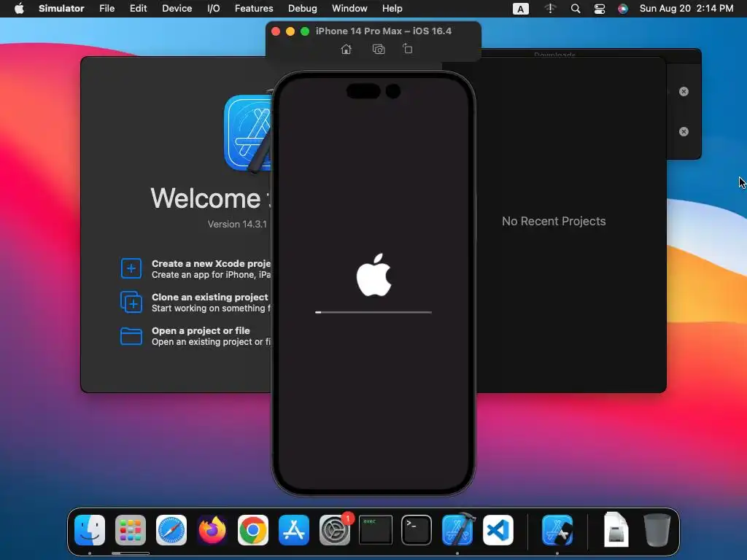Open the exec terminal window Dock icon
747x560 pixels.
(376, 530)
